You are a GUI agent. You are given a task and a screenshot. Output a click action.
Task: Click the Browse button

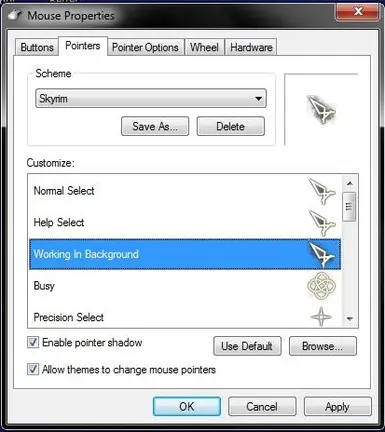coord(323,346)
